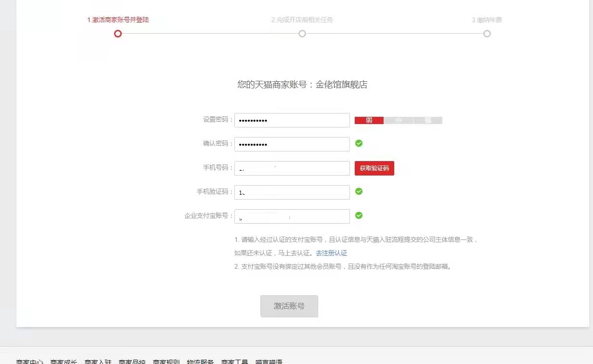Focus the 设置密码 password field
This screenshot has height=364, width=593.
tap(292, 120)
